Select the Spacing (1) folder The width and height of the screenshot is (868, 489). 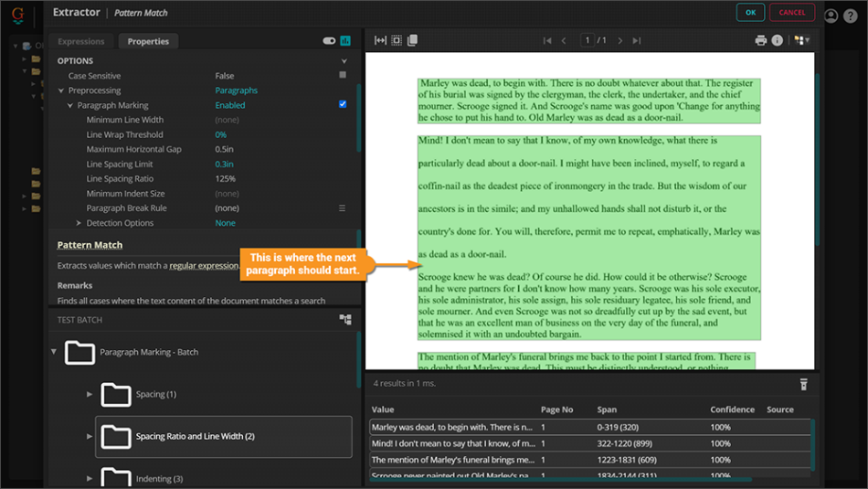tap(156, 394)
